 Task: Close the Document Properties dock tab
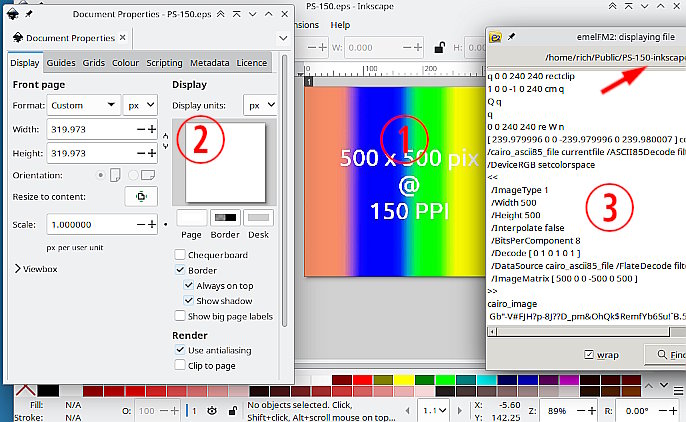tap(124, 38)
